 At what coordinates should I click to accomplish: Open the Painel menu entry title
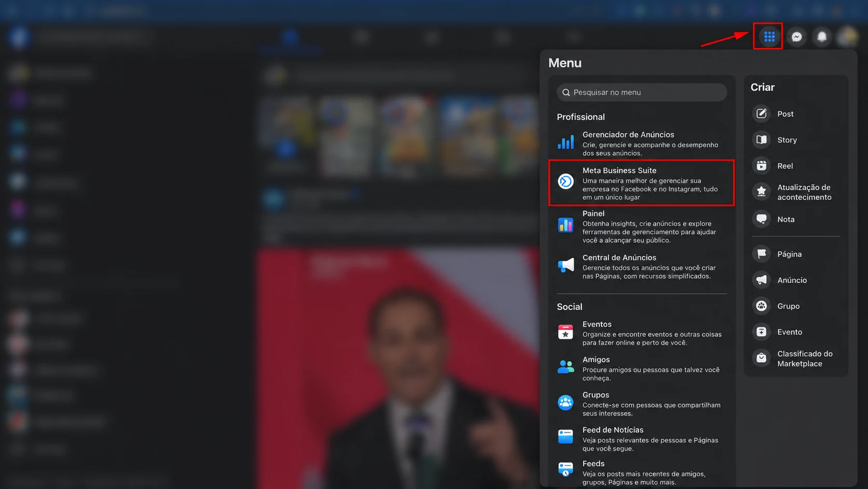pos(593,214)
